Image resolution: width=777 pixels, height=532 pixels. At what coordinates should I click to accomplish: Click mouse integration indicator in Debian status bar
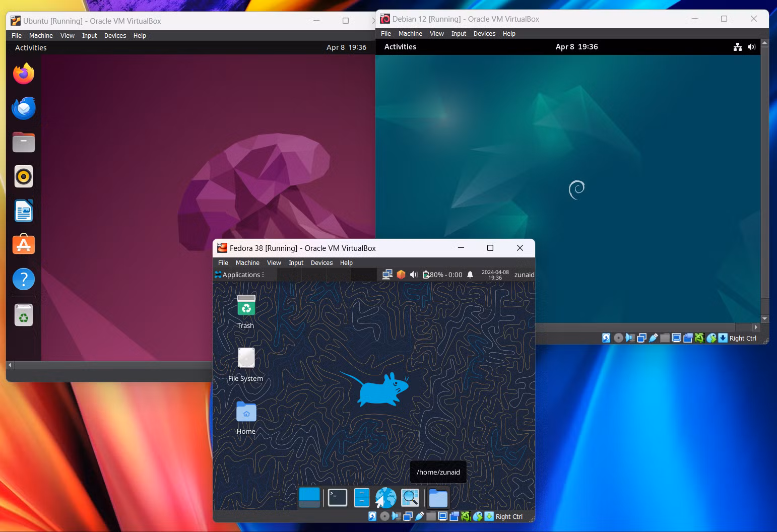pyautogui.click(x=711, y=338)
